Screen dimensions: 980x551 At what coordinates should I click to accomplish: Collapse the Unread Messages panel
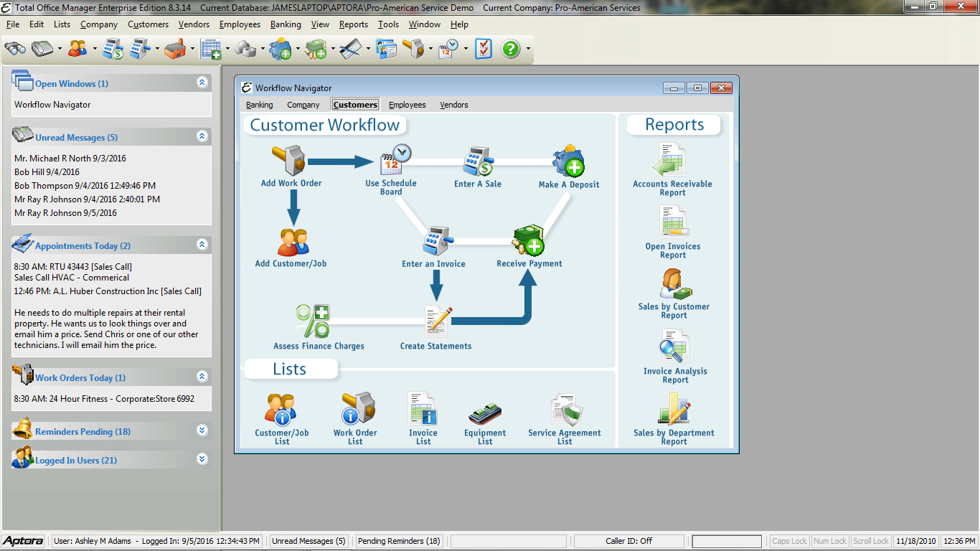202,136
